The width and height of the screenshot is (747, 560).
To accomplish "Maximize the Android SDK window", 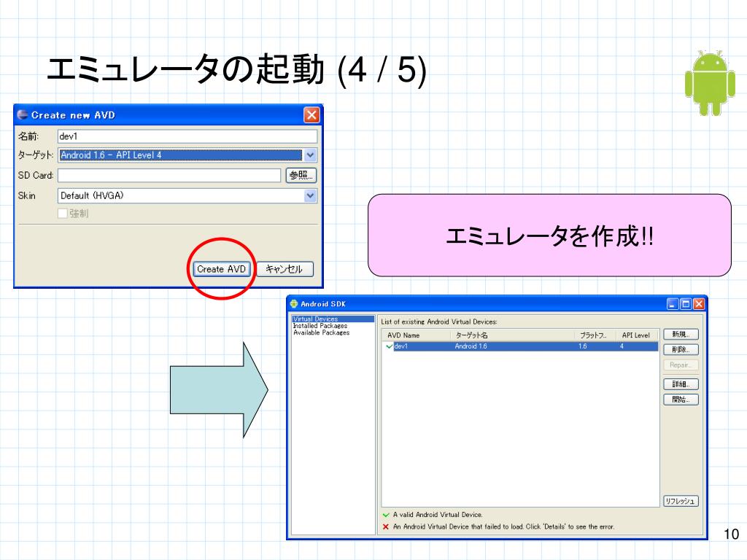I will coord(686,304).
